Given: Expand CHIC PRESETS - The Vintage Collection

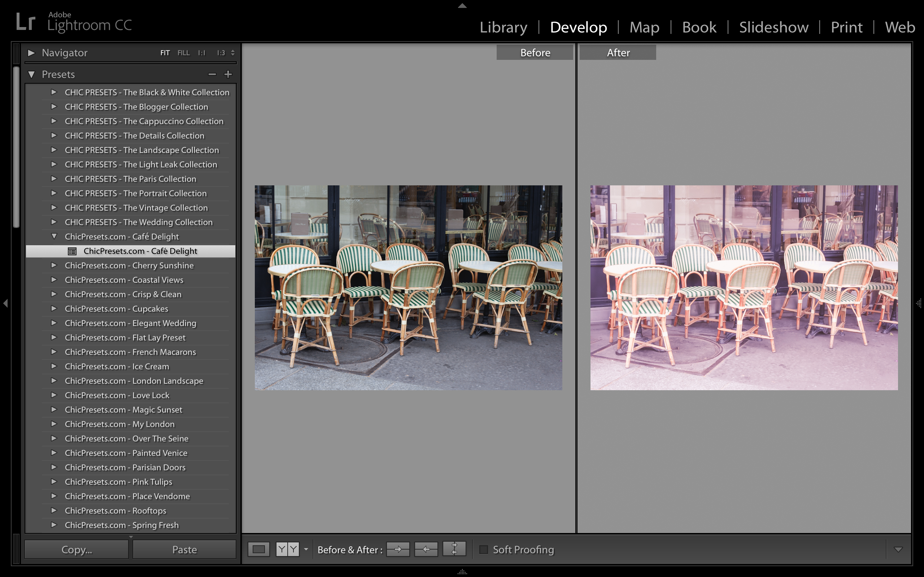Looking at the screenshot, I should pos(55,207).
